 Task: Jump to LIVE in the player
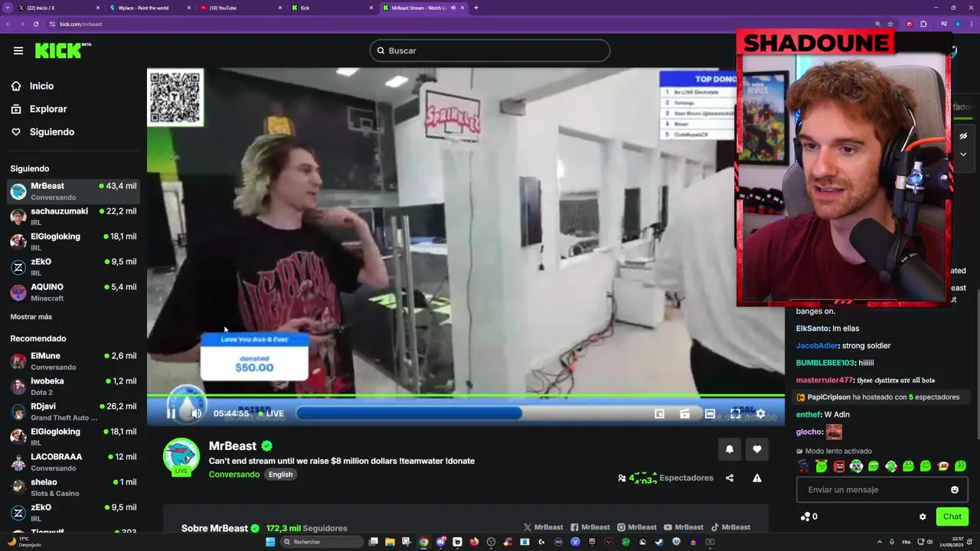[x=271, y=413]
